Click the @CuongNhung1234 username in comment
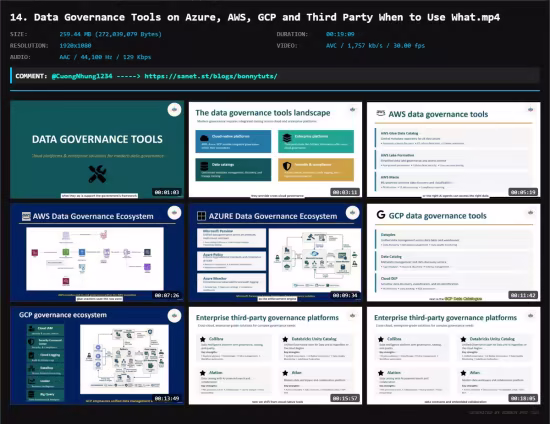This screenshot has height=424, width=550. pyautogui.click(x=82, y=76)
